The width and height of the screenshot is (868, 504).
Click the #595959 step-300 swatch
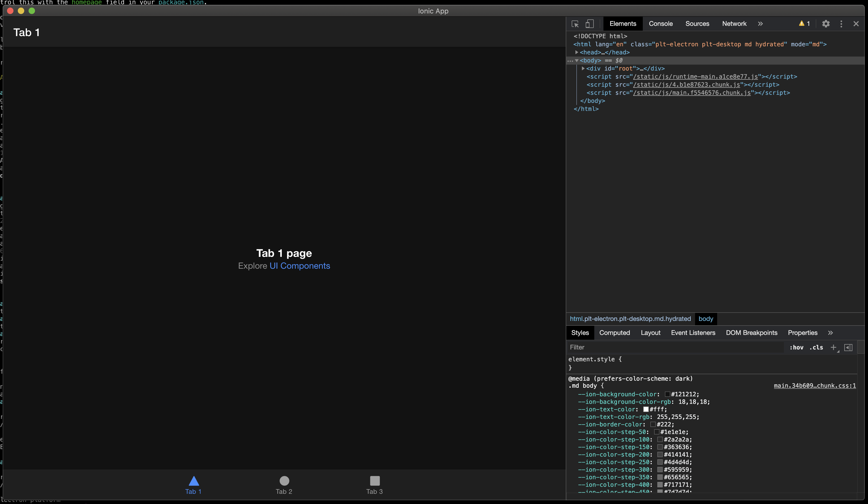(x=660, y=470)
